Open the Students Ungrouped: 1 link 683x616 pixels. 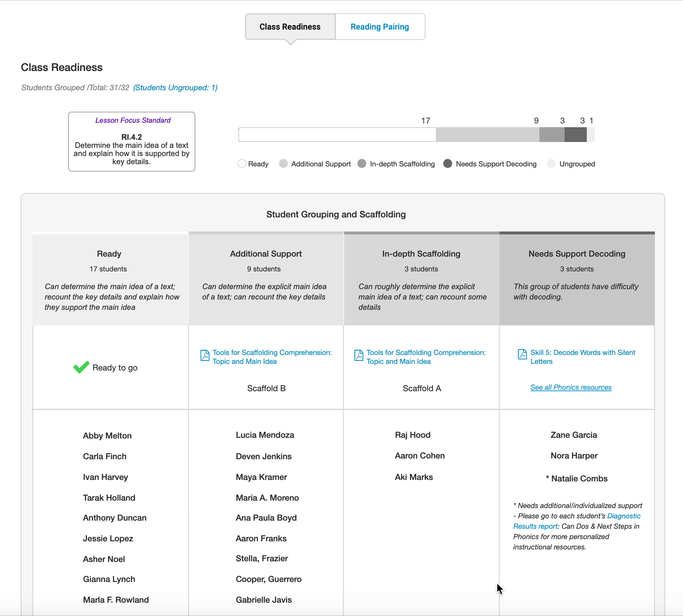[175, 88]
